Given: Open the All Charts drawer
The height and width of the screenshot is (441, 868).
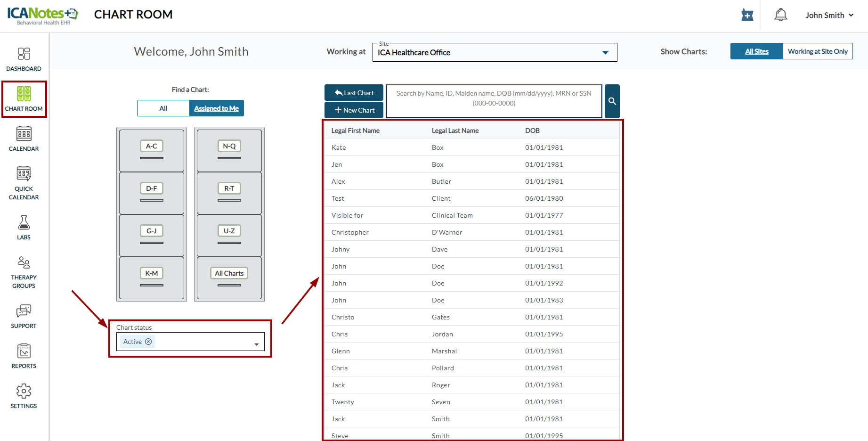Looking at the screenshot, I should tap(229, 278).
